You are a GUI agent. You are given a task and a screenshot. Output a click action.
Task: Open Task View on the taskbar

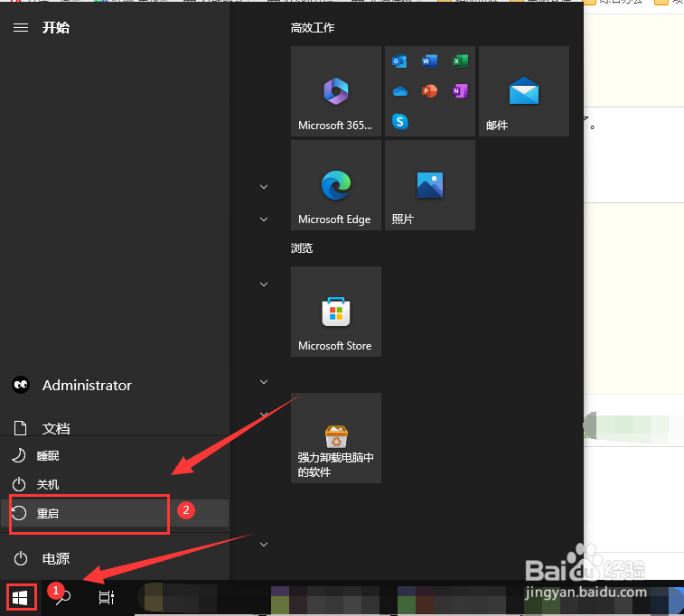tap(106, 598)
